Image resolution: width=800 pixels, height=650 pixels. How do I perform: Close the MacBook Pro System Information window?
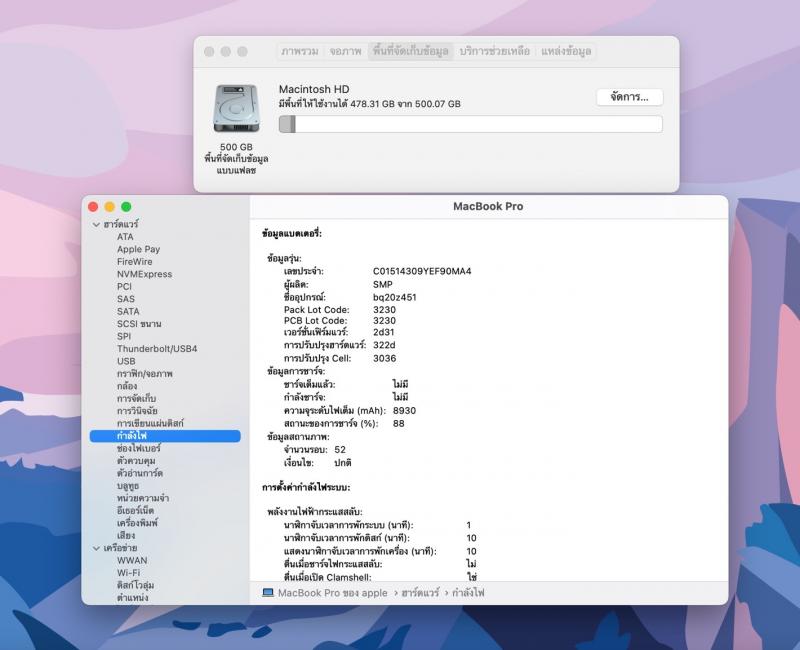pyautogui.click(x=93, y=207)
